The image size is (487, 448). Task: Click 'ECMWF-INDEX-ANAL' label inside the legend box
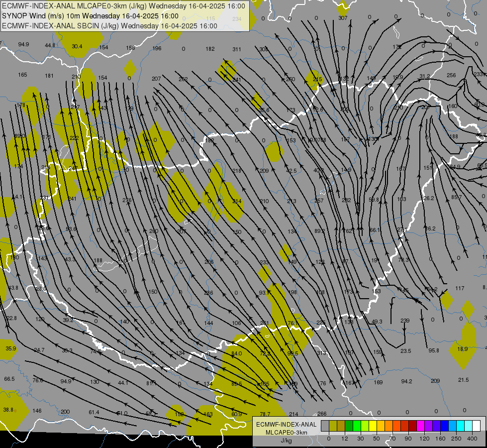[287, 425]
